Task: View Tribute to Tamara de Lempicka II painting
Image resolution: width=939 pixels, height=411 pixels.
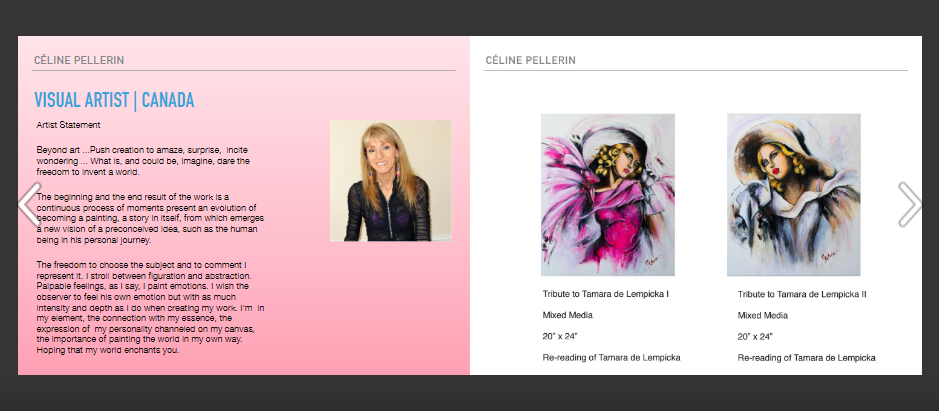Action: pos(793,195)
